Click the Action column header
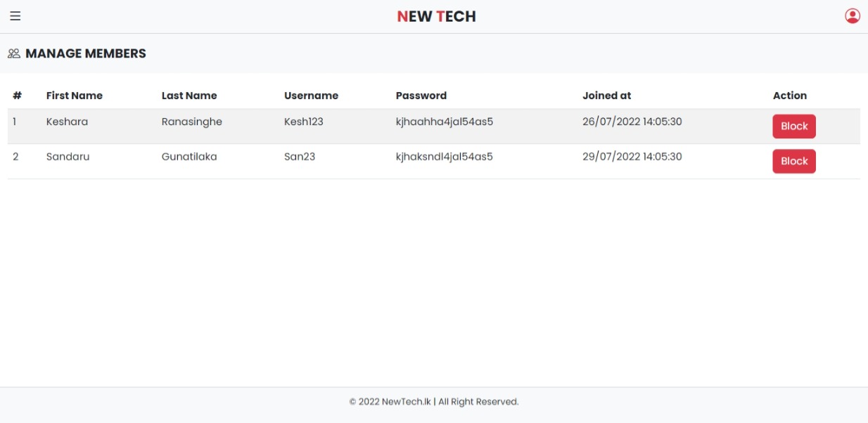The height and width of the screenshot is (423, 868). (791, 96)
